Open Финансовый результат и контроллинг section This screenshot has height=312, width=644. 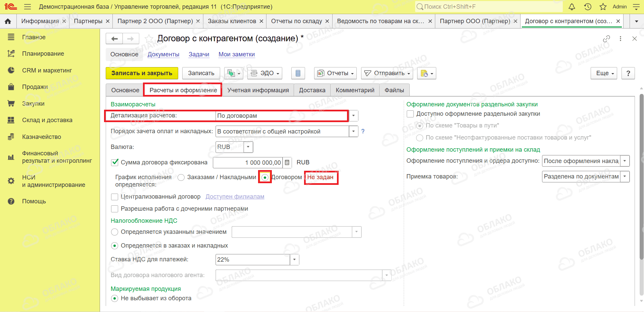pyautogui.click(x=57, y=157)
